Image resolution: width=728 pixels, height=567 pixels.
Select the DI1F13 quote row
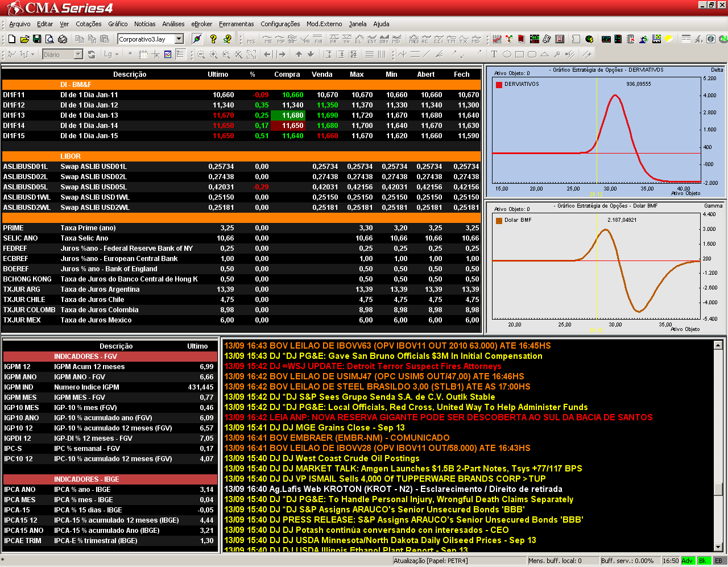coord(241,115)
